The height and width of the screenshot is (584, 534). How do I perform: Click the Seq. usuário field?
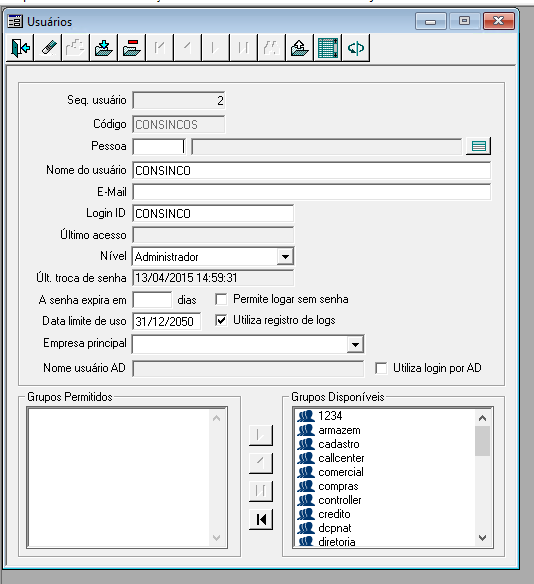click(x=178, y=101)
